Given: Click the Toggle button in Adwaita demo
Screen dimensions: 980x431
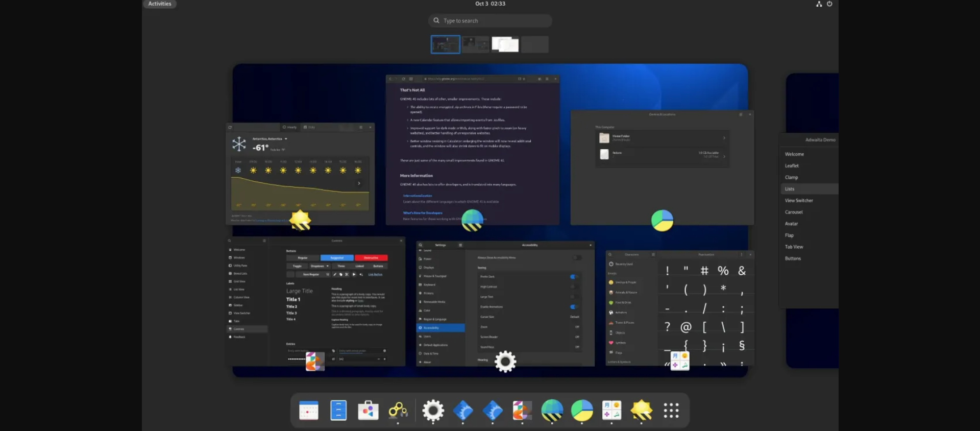Looking at the screenshot, I should [297, 266].
